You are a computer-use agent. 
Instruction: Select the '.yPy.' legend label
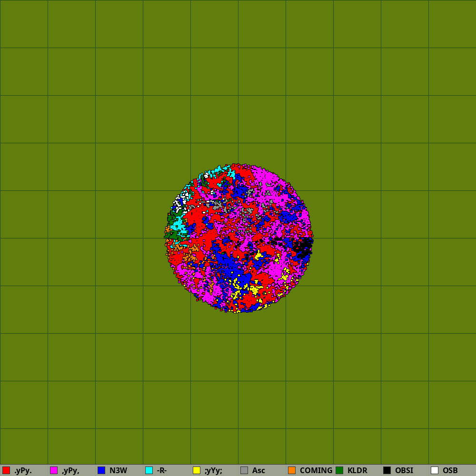tap(23, 471)
